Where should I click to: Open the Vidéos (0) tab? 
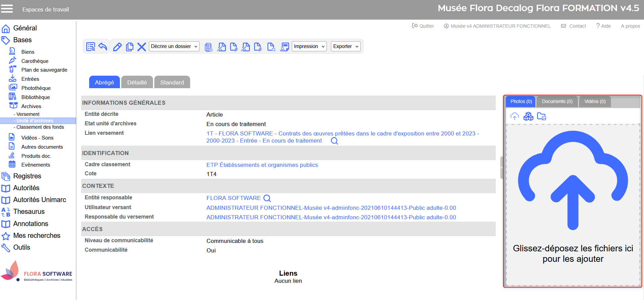tap(595, 101)
